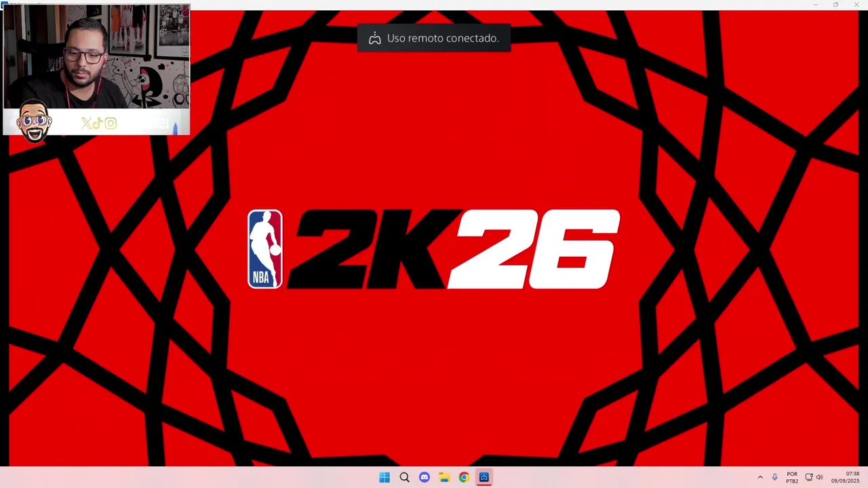Screen dimensions: 868x488
Task: Select PS Remote Play taskbar icon
Action: coord(484,477)
